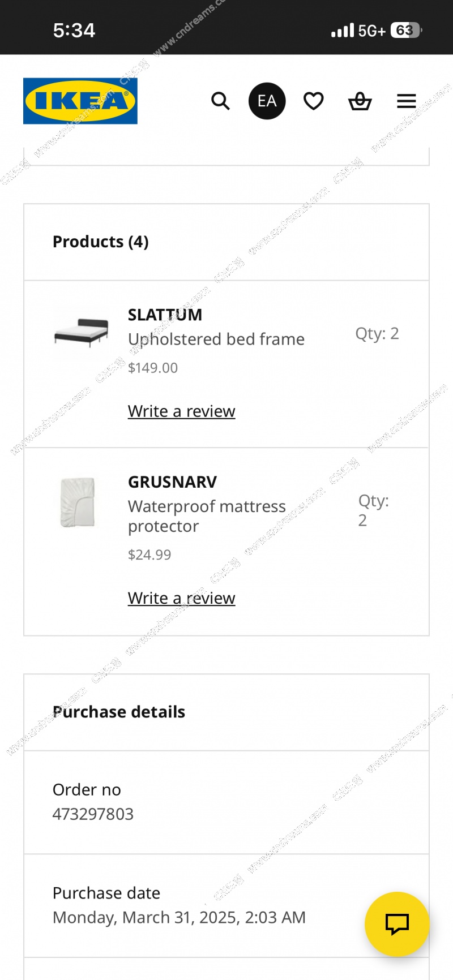Image resolution: width=453 pixels, height=980 pixels.
Task: Tap the GRUSNARV product name
Action: 172,482
